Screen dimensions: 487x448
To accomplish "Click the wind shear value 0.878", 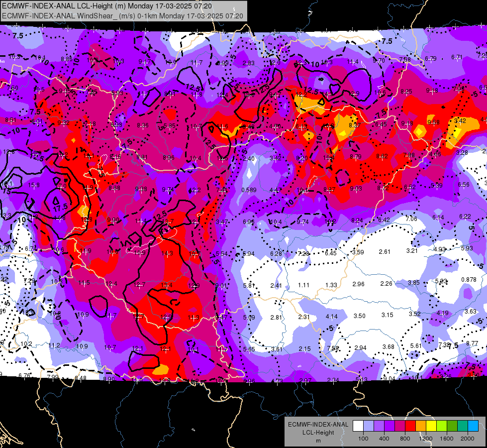I will click(x=469, y=279).
